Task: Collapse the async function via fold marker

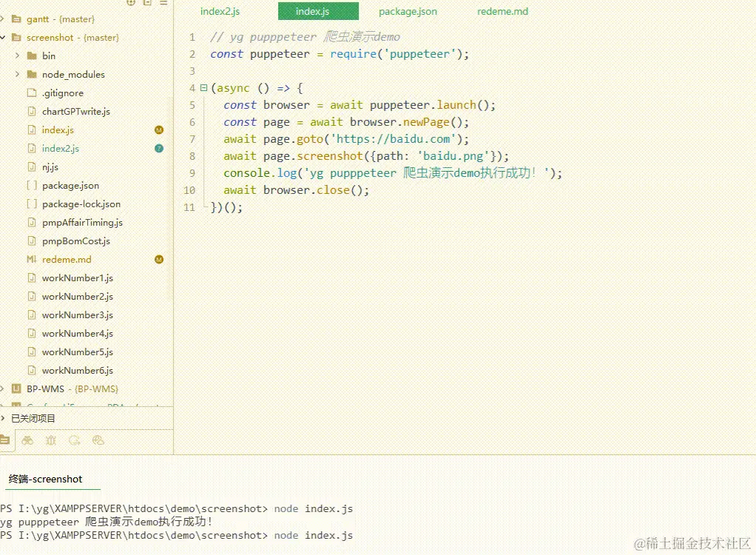Action: coord(203,87)
